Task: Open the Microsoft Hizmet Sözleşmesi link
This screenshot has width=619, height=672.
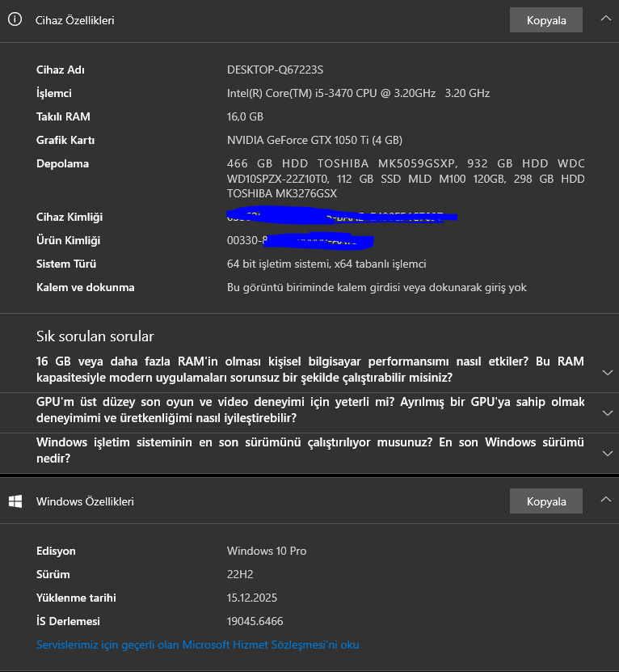Action: [x=197, y=645]
